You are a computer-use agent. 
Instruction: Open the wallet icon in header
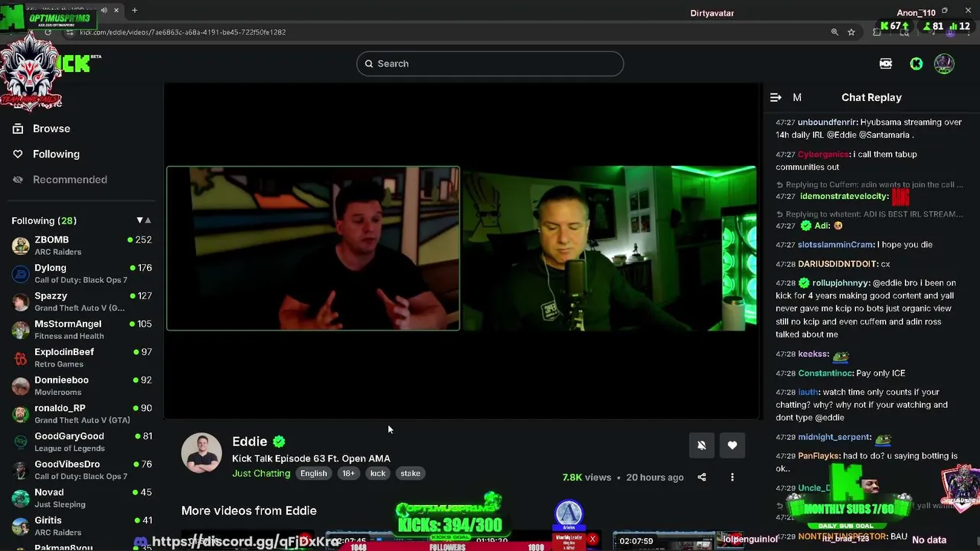click(x=886, y=64)
